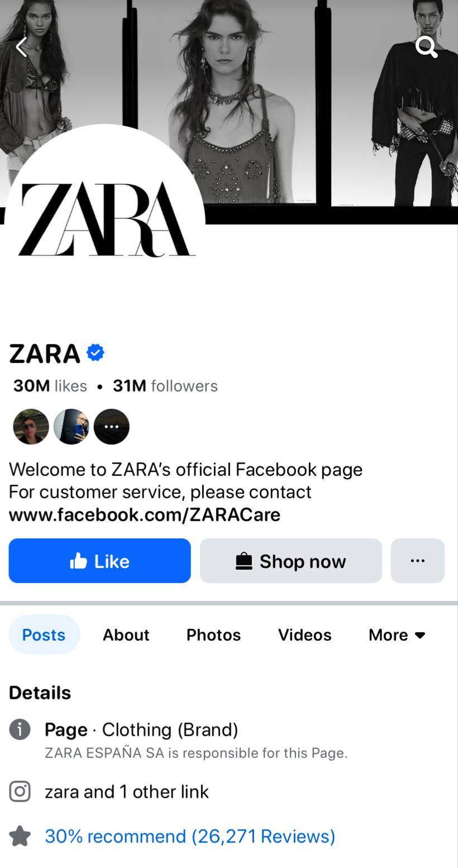Image resolution: width=458 pixels, height=868 pixels.
Task: Click the star icon beside reviews
Action: 20,836
